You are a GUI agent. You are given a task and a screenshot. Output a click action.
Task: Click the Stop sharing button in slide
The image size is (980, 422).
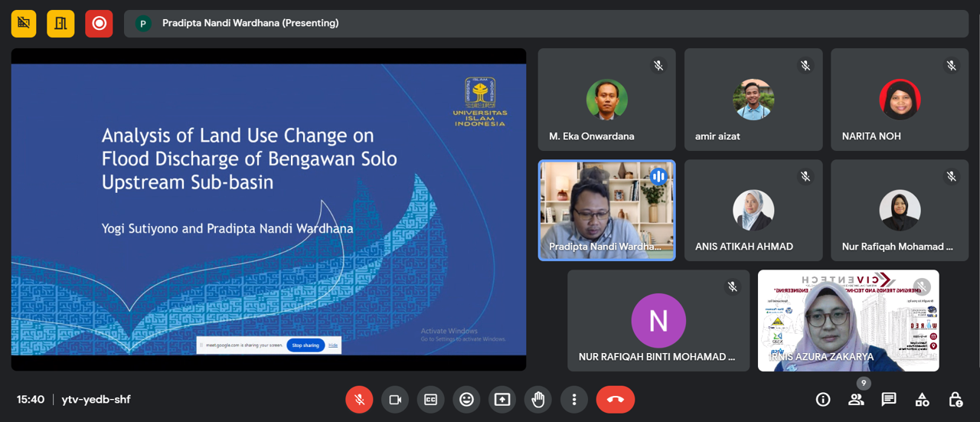[305, 345]
